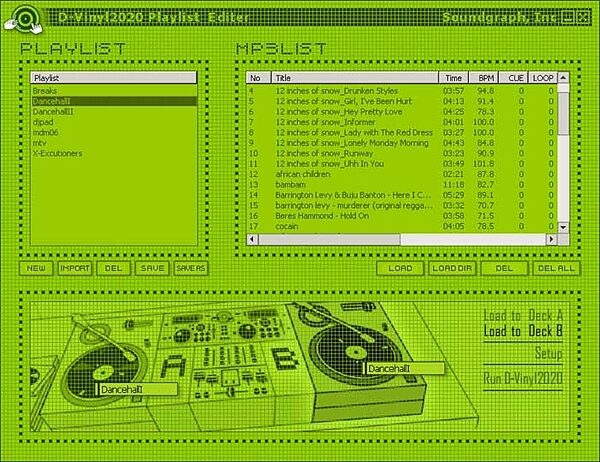The image size is (600, 462).
Task: Click the LOAD DIR button
Action: 452,268
